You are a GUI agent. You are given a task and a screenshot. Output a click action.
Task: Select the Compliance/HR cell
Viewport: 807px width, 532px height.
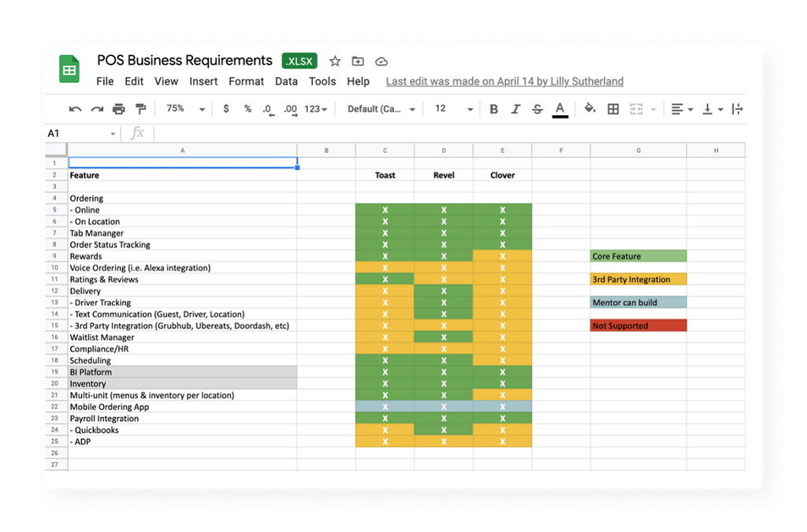[182, 349]
